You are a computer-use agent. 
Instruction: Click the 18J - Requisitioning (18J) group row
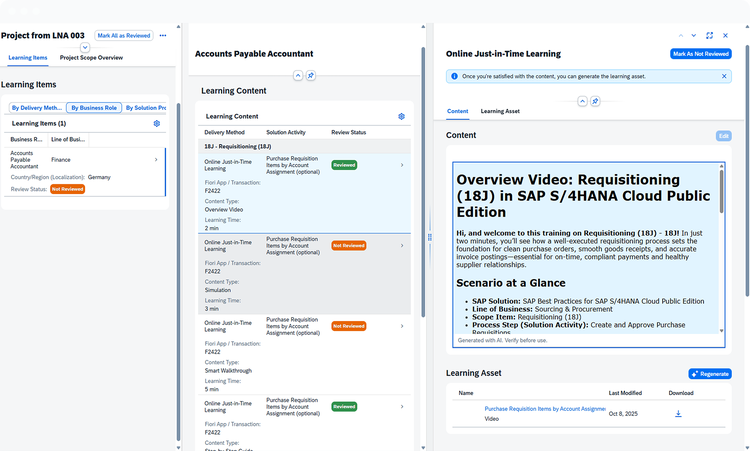click(304, 146)
